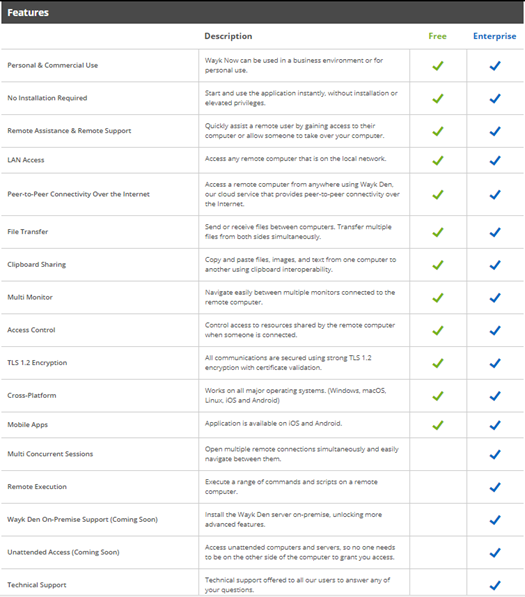Click the blue Enterprise checkmark for Technical Support
525x597 pixels.
pos(495,585)
